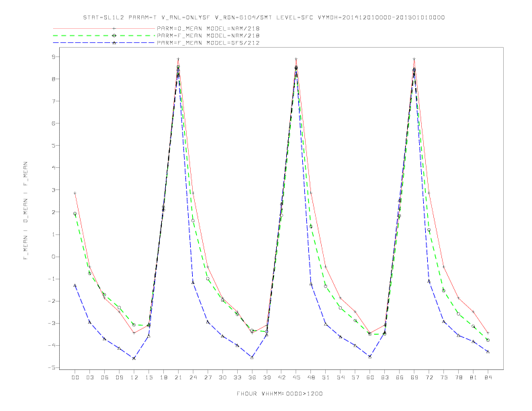Click y-axis tick label -5
The width and height of the screenshot is (532, 411).
[52, 367]
